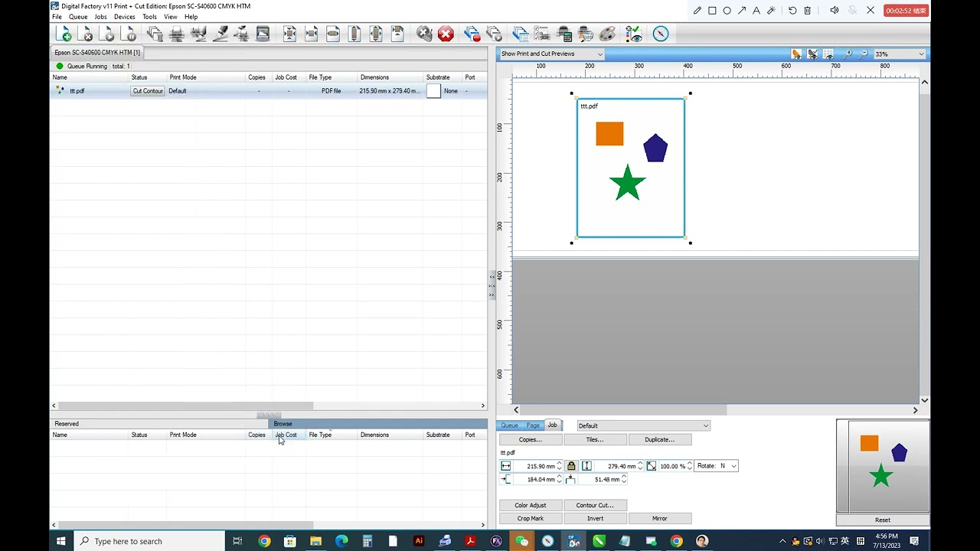This screenshot has width=980, height=551.
Task: Click the zoom in magnifier icon
Action: 848,54
